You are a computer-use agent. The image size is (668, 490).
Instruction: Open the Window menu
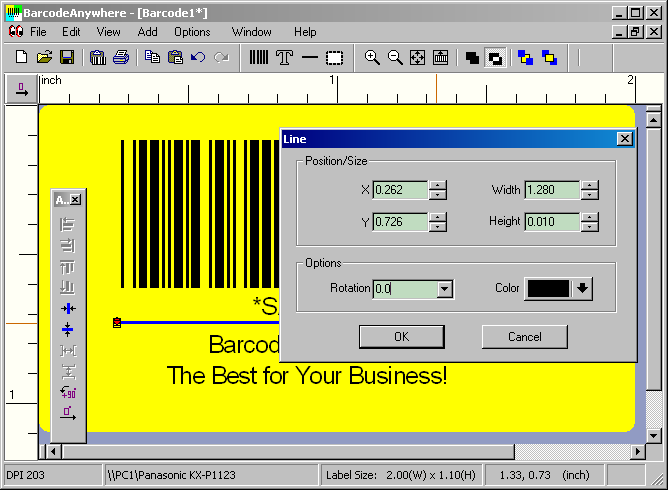point(251,32)
